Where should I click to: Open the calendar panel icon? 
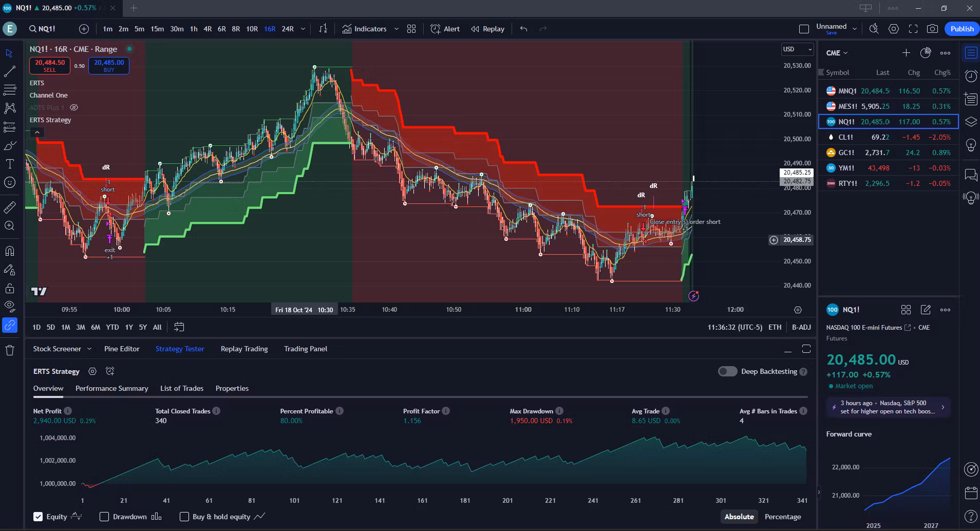pyautogui.click(x=971, y=493)
